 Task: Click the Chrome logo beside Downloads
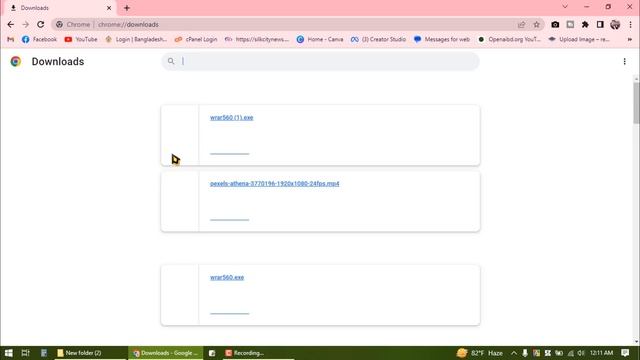[x=16, y=61]
